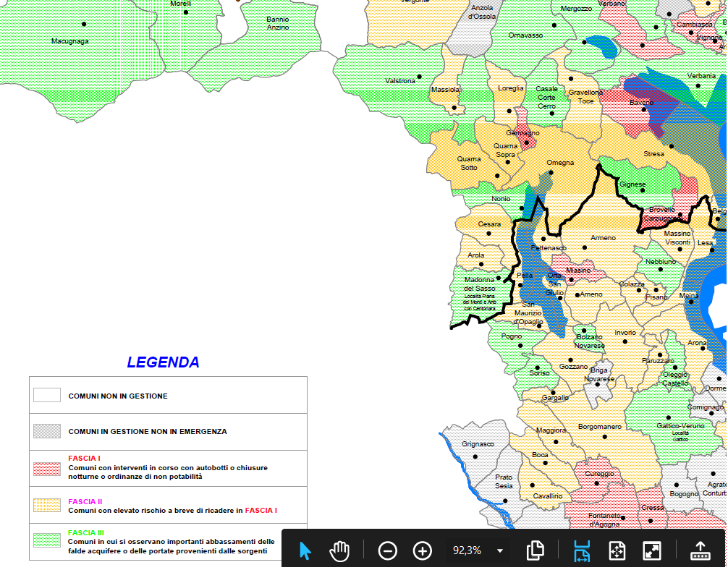This screenshot has width=728, height=570.
Task: Click the Pettenasco map label
Action: (549, 248)
